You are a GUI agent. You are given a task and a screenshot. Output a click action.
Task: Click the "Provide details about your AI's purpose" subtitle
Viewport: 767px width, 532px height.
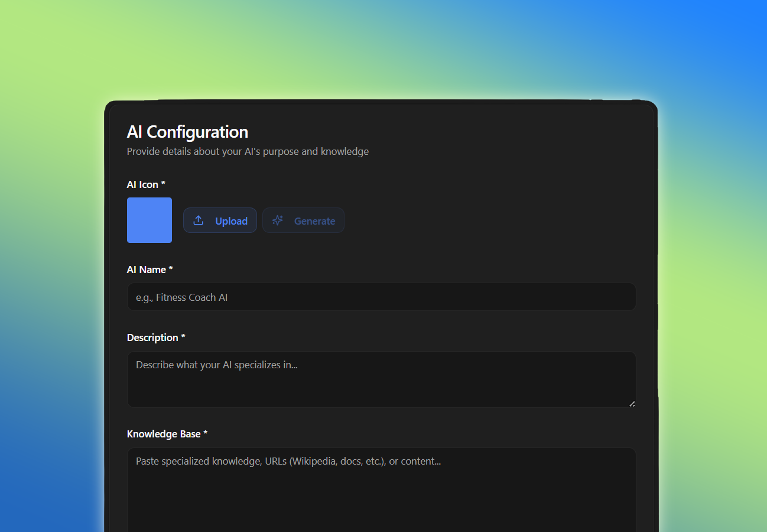tap(248, 151)
